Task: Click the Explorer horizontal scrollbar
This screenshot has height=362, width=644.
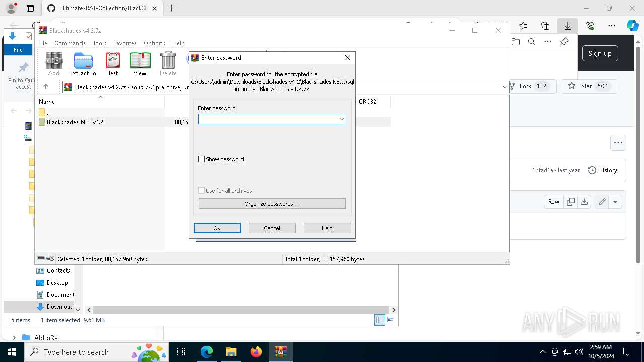Action: click(242, 310)
